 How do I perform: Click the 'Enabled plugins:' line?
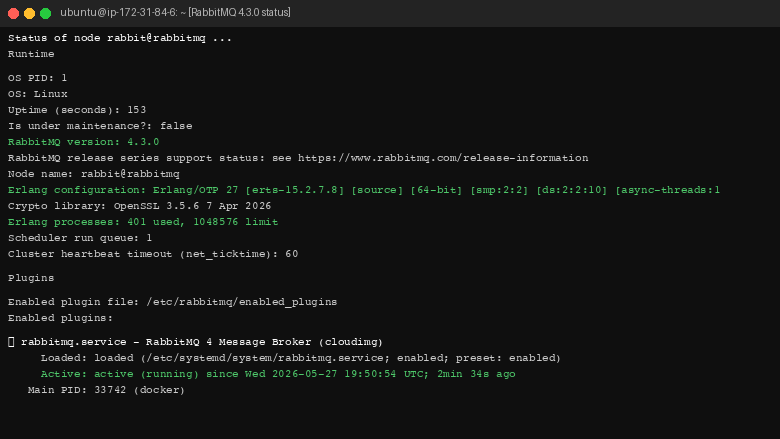60,318
